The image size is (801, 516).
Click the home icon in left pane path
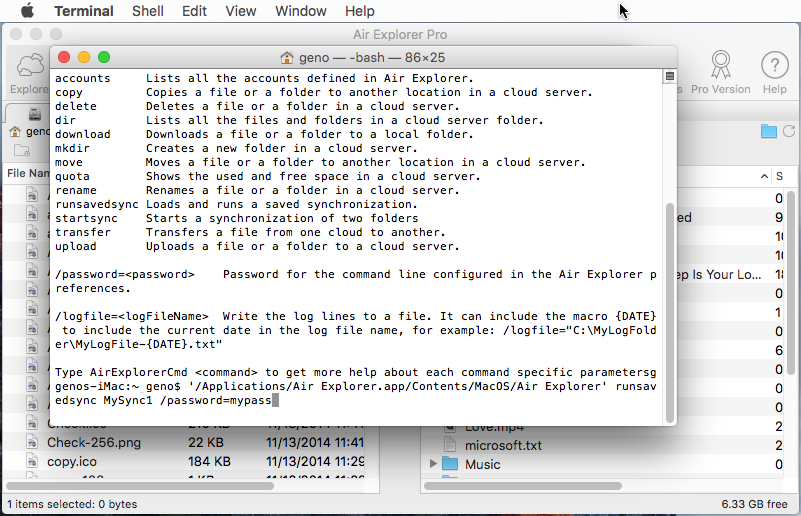point(15,132)
